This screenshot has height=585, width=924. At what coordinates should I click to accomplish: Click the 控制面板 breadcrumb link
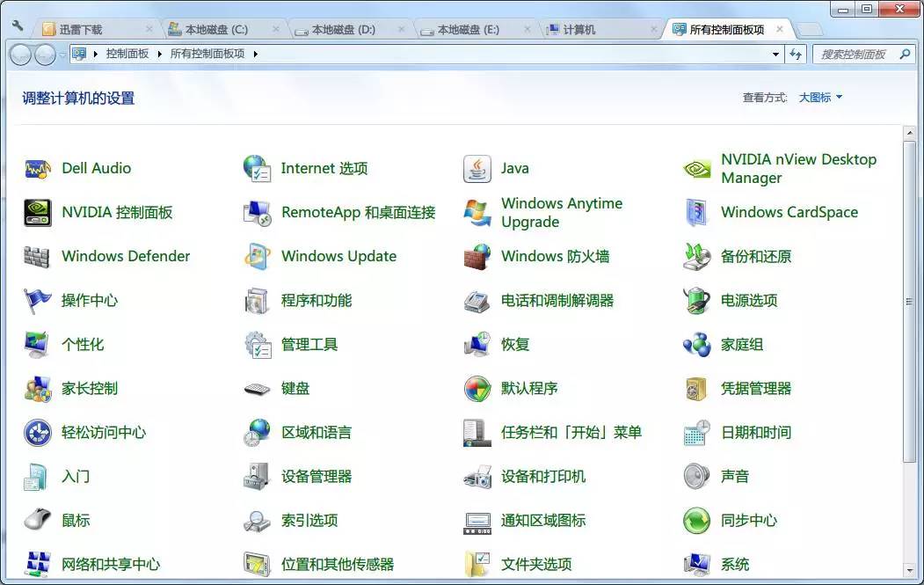[127, 54]
